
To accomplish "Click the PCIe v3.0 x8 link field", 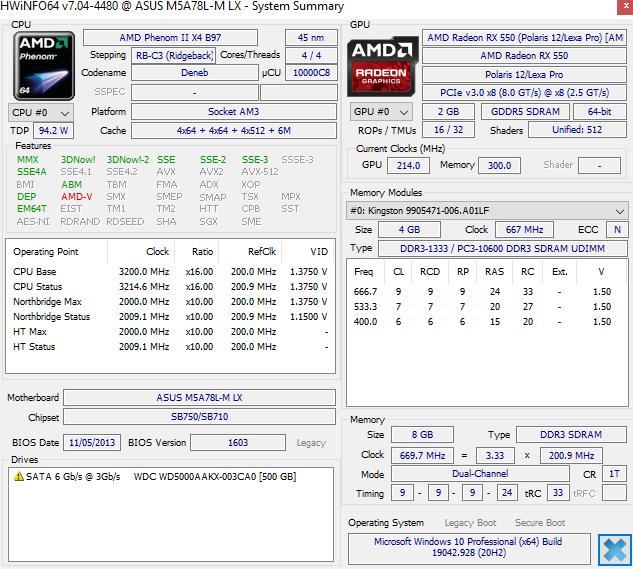I will click(x=524, y=92).
